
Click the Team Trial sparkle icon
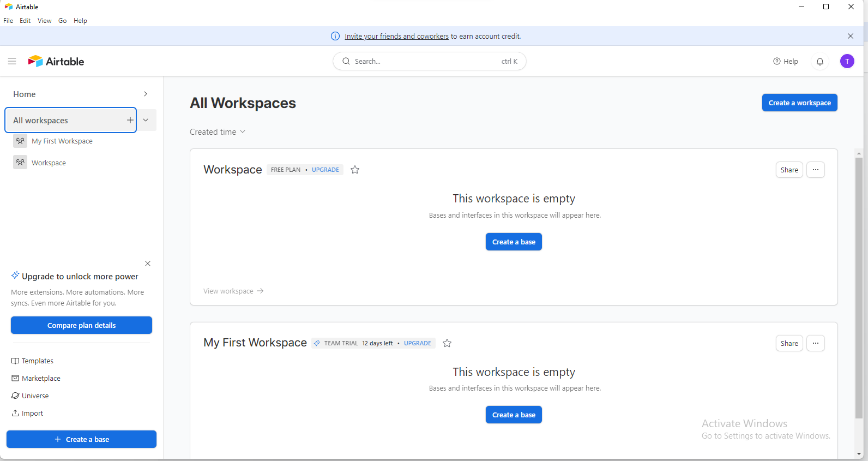[317, 343]
